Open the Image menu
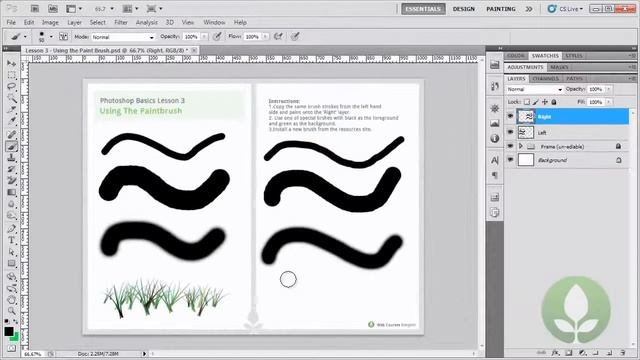The height and width of the screenshot is (360, 640). pyautogui.click(x=50, y=22)
